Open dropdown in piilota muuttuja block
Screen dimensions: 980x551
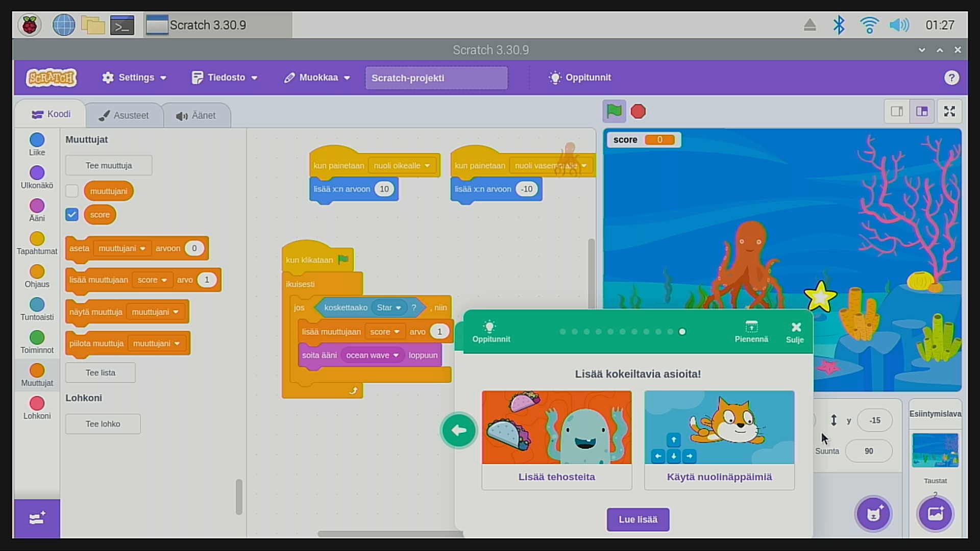[156, 343]
